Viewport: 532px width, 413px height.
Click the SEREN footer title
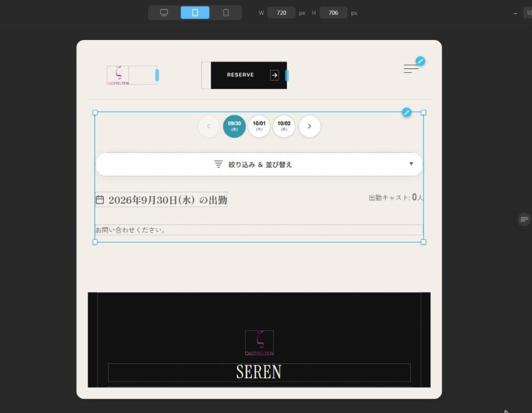click(259, 372)
